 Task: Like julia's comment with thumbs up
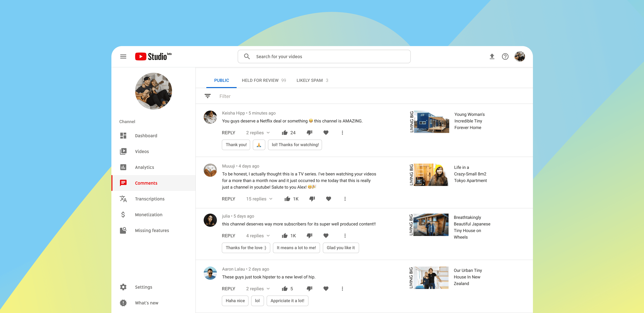(284, 236)
